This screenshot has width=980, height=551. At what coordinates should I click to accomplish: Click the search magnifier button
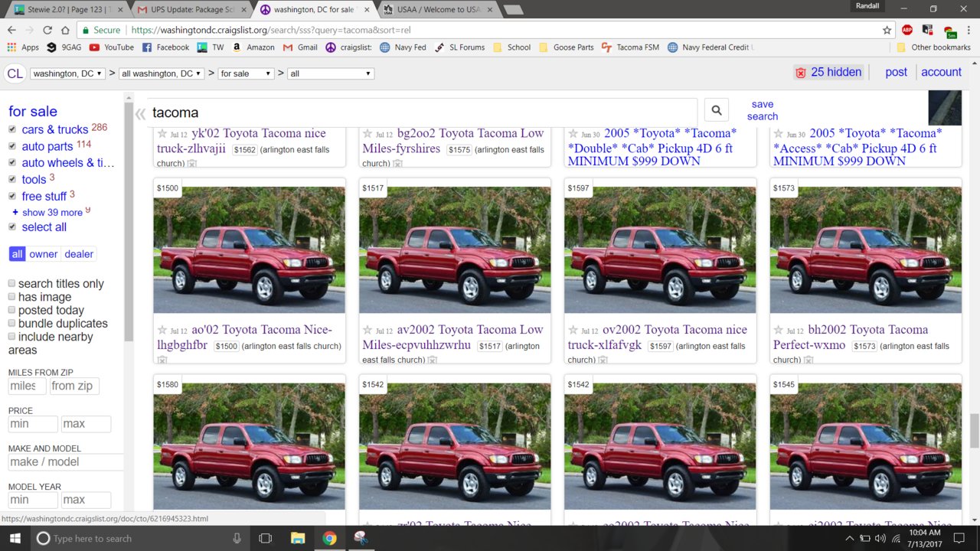(x=716, y=110)
